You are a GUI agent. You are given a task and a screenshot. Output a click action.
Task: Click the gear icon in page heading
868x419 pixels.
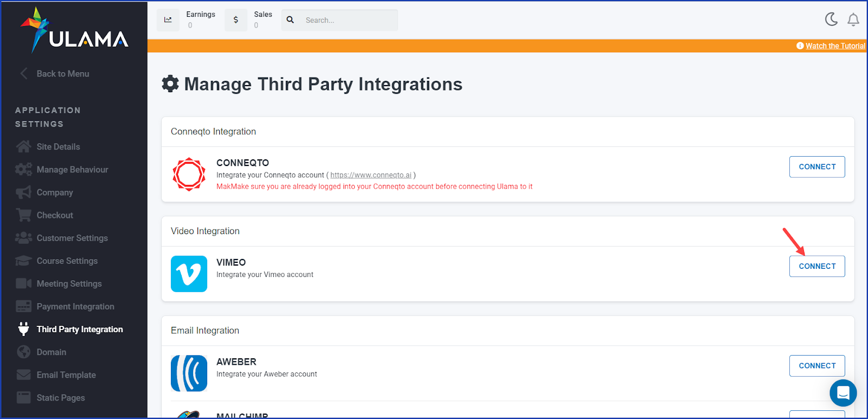tap(170, 83)
